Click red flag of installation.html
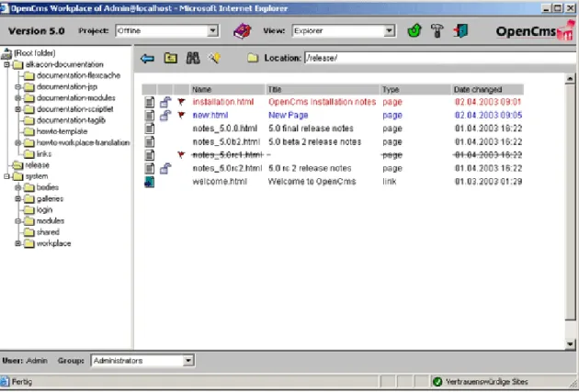Image resolution: width=579 pixels, height=392 pixels. pyautogui.click(x=181, y=101)
